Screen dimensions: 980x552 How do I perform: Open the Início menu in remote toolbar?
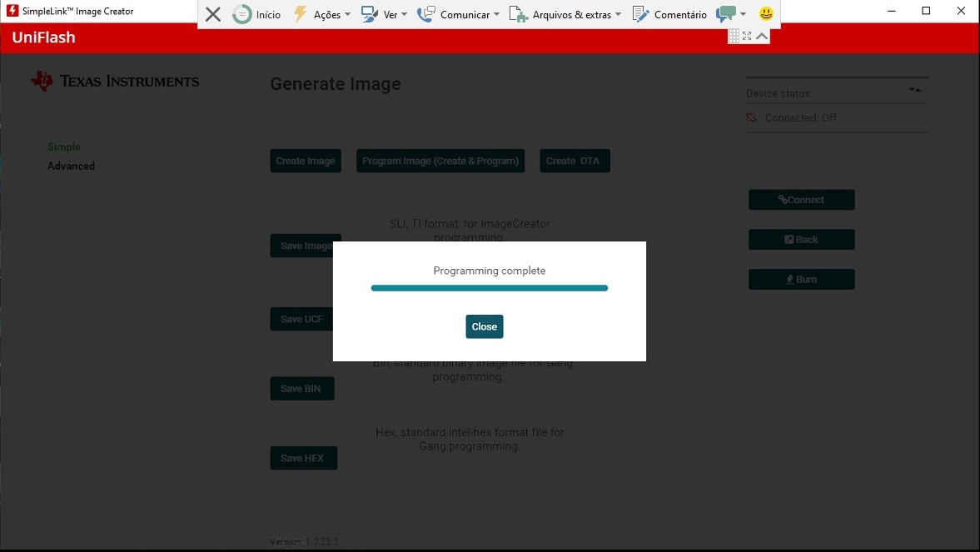tap(256, 14)
